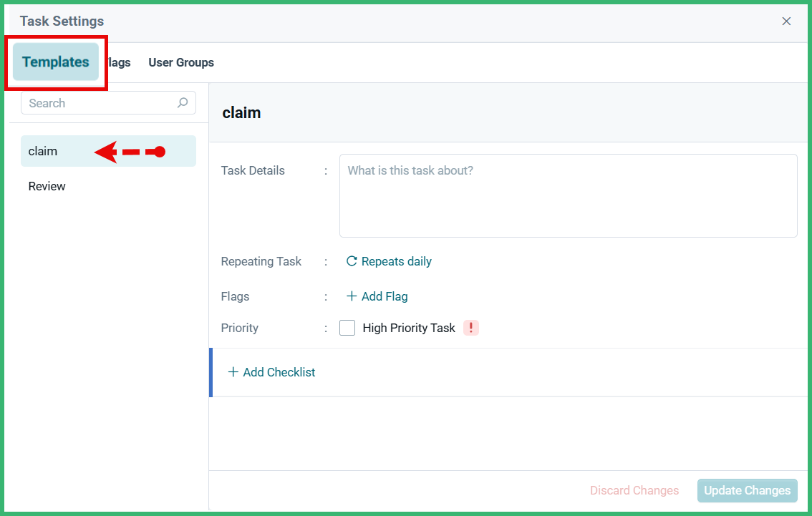Viewport: 812px width, 516px height.
Task: Click into the Task Details text area
Action: [x=568, y=195]
